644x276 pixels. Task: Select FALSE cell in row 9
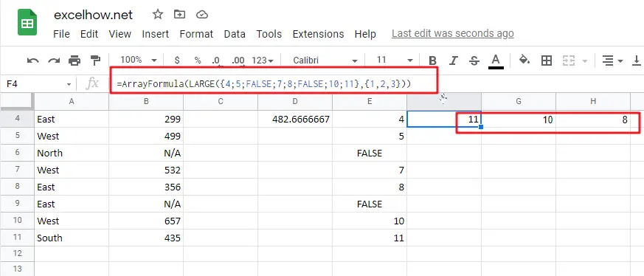click(x=370, y=204)
